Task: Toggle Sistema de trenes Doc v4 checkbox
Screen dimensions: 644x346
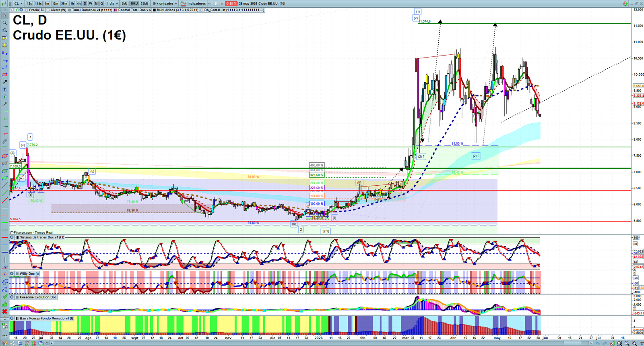Action: tap(17, 237)
